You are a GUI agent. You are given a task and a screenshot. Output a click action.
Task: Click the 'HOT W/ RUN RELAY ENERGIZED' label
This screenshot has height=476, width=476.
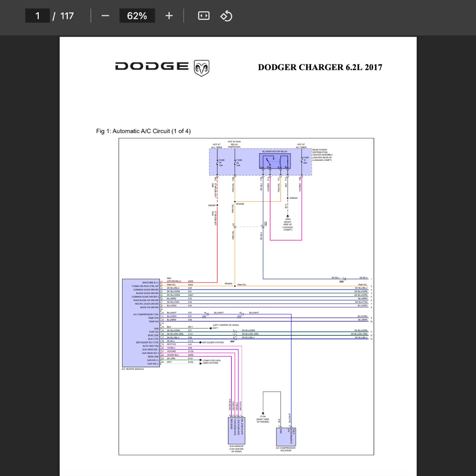click(234, 144)
